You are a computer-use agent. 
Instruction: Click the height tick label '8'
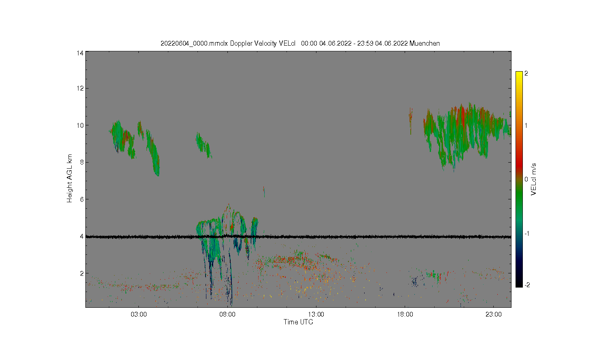coord(82,162)
